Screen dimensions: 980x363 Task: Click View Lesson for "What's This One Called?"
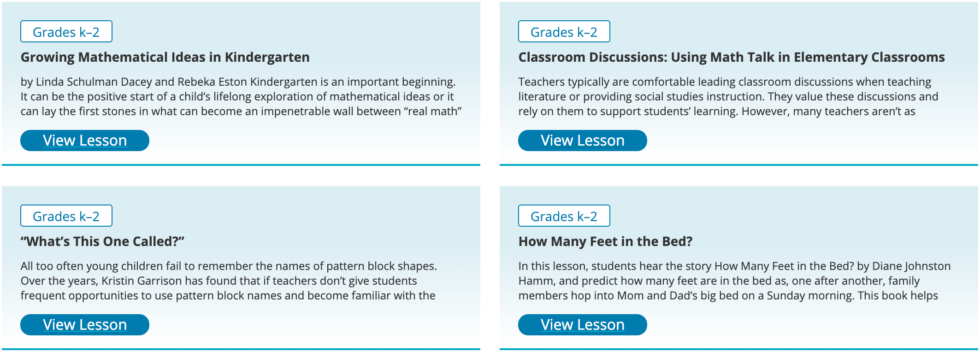pos(84,325)
